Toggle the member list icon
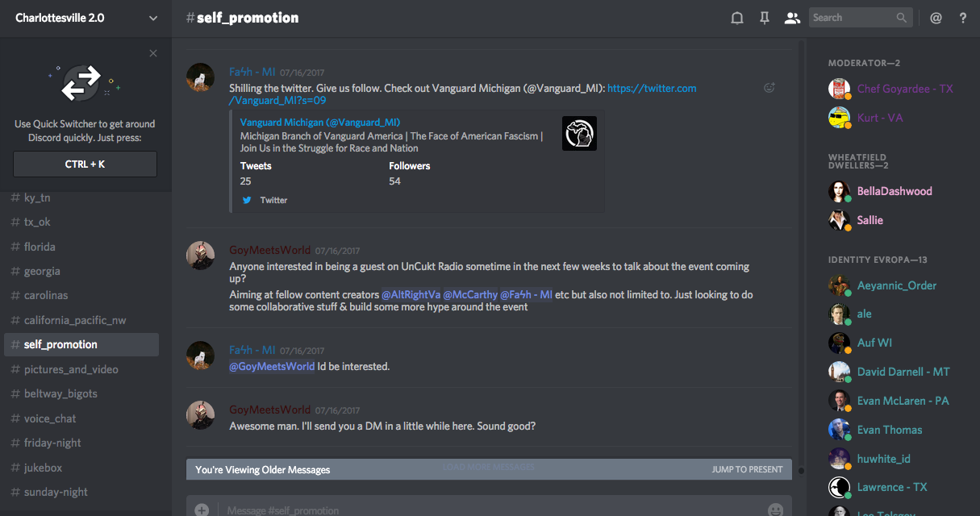980x516 pixels. pos(792,18)
